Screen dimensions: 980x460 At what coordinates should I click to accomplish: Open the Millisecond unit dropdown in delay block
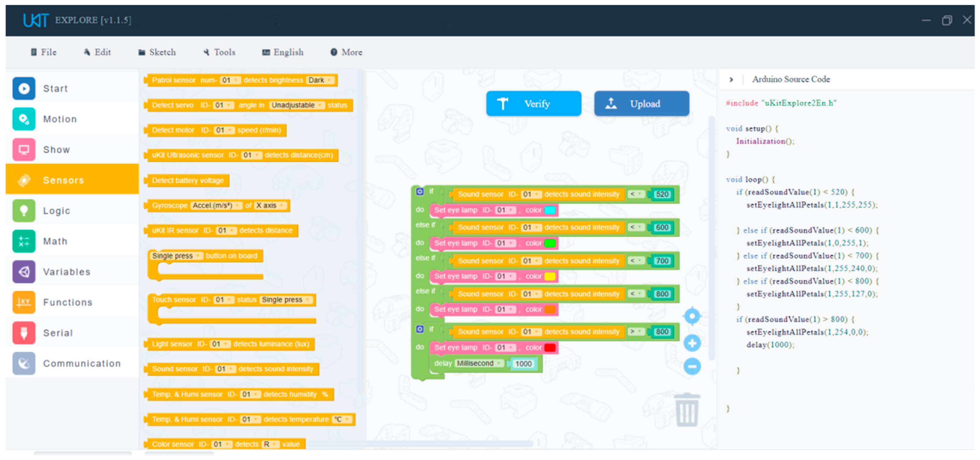479,363
